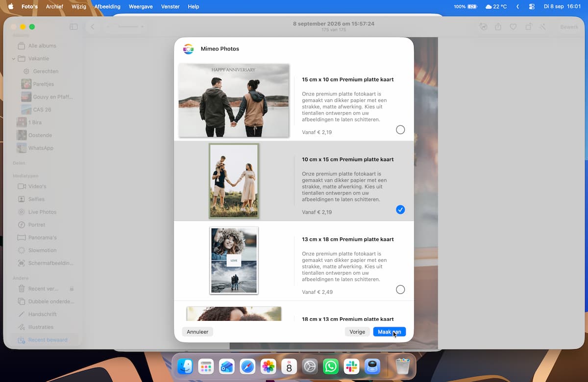Click the share icon in Photos toolbar
This screenshot has height=382, width=588.
[498, 27]
